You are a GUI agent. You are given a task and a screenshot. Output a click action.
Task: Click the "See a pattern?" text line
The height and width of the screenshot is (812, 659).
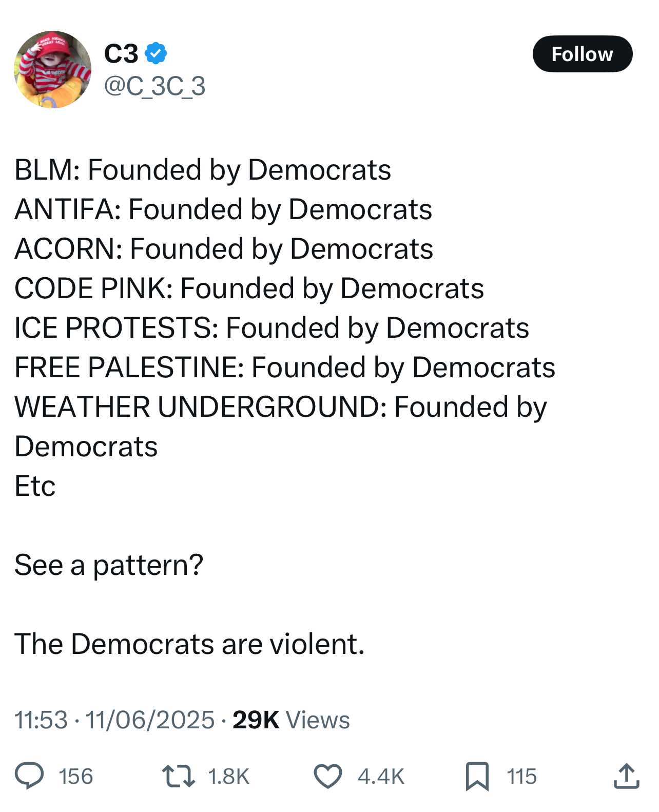click(x=109, y=565)
